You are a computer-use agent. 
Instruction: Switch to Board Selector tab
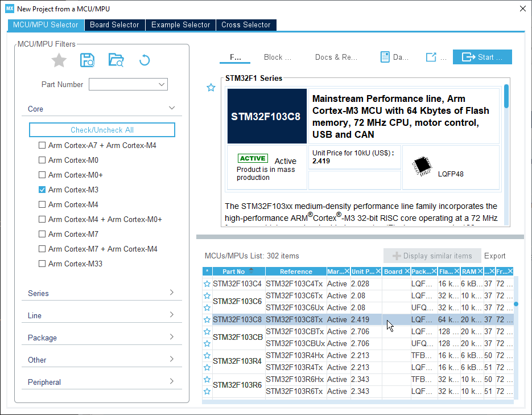click(114, 25)
